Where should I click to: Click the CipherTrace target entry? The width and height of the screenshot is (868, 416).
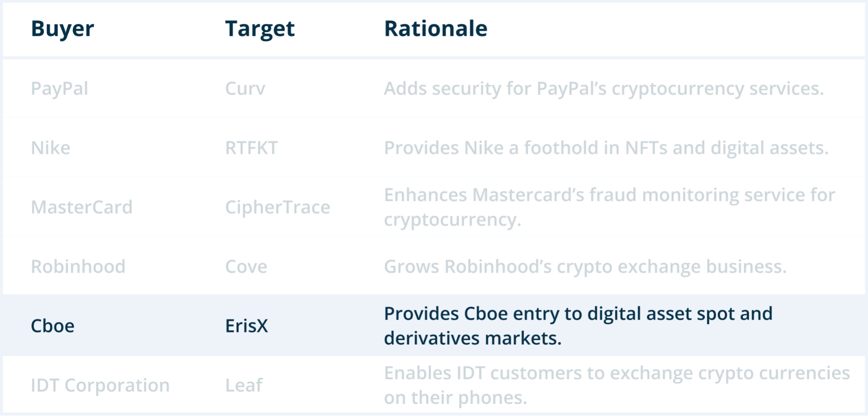(277, 207)
